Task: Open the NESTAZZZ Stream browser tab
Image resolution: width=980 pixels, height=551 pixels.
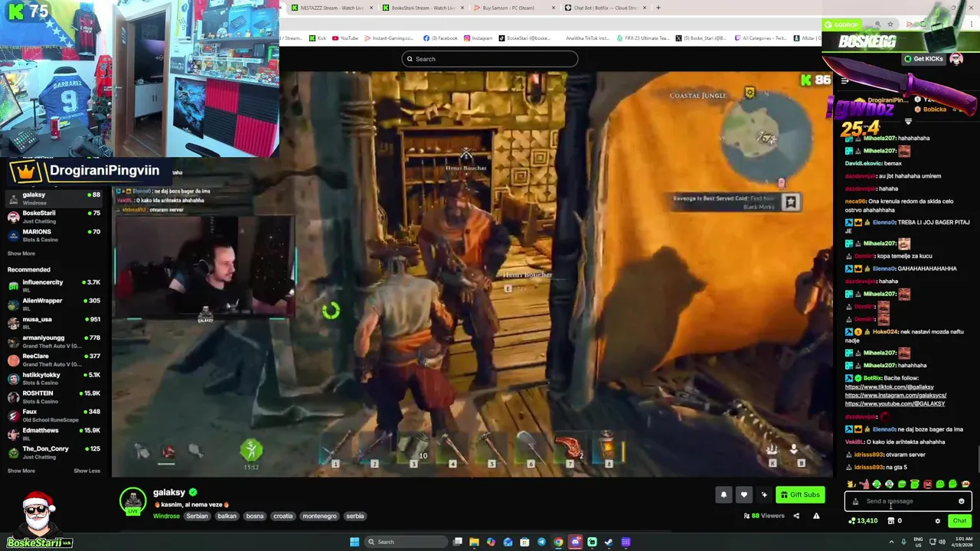Action: click(x=332, y=8)
